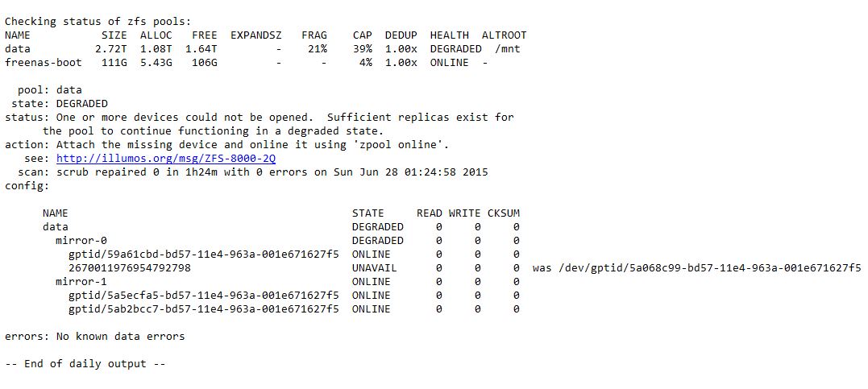The image size is (868, 389).
Task: Click the /mnt altroot value
Action: pyautogui.click(x=509, y=48)
